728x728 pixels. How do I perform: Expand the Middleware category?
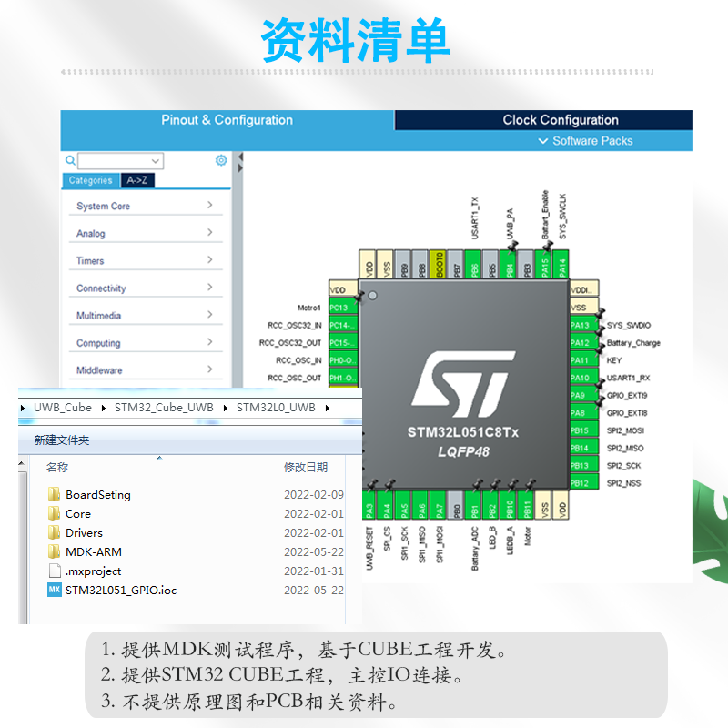[146, 370]
